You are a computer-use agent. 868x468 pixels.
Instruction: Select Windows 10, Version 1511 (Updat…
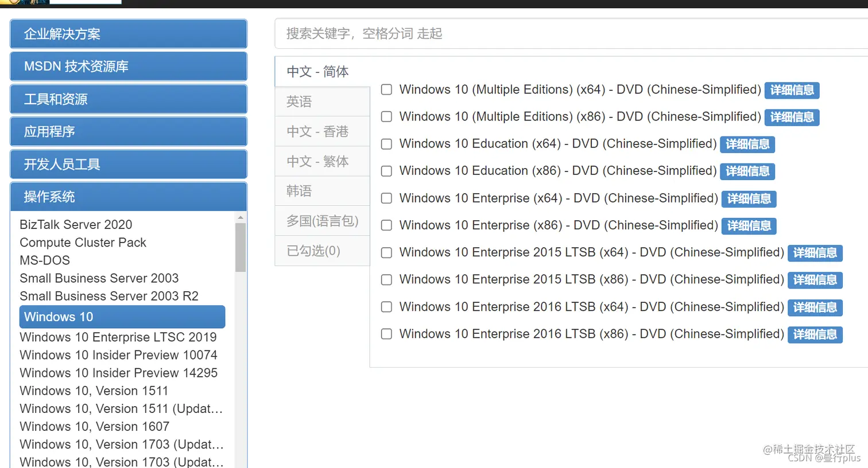tap(121, 408)
